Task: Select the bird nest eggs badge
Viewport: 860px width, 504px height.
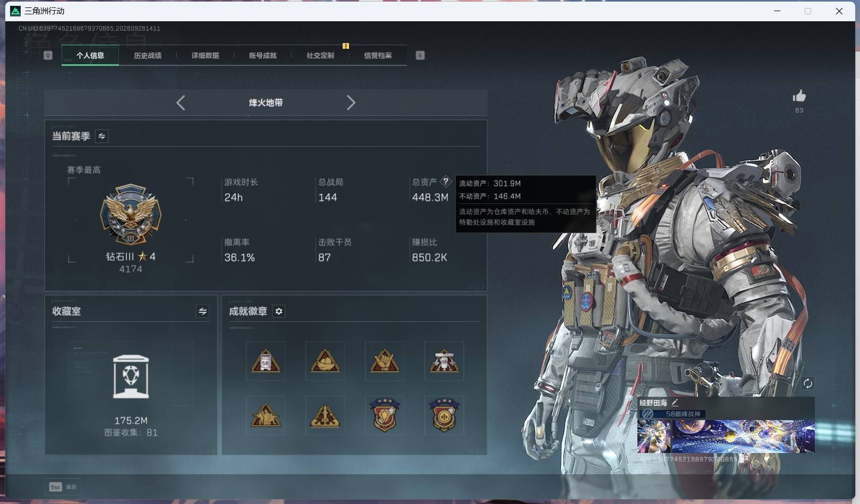Action: coord(325,361)
